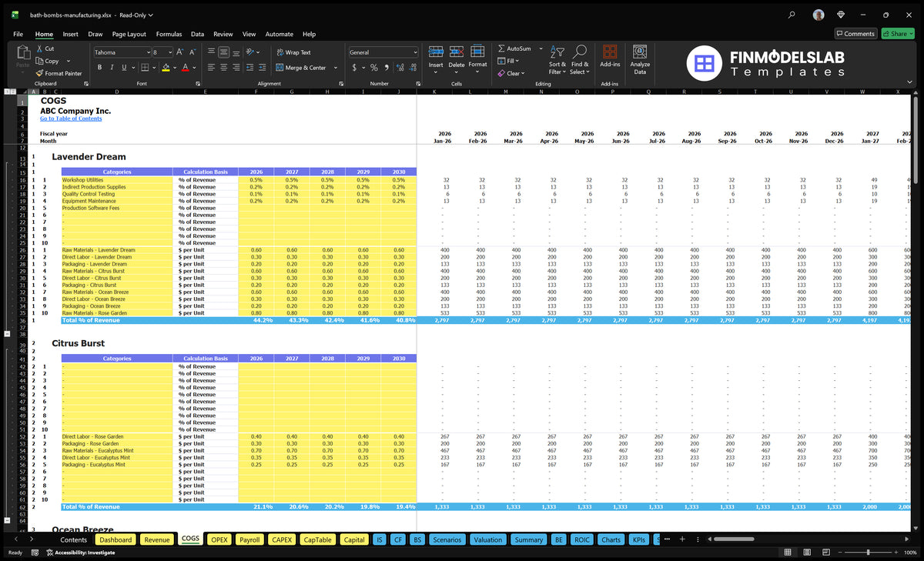The image size is (924, 561).
Task: Open the Tahoma font name dropdown
Action: [x=147, y=52]
